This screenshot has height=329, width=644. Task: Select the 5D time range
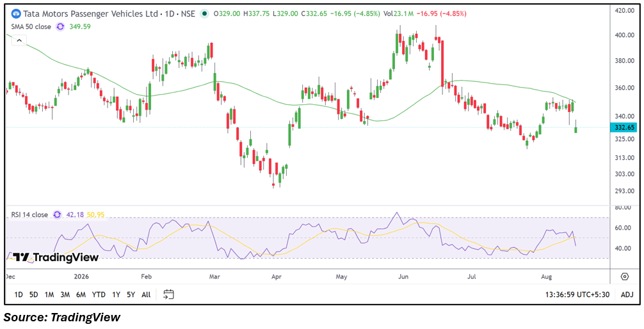click(34, 294)
